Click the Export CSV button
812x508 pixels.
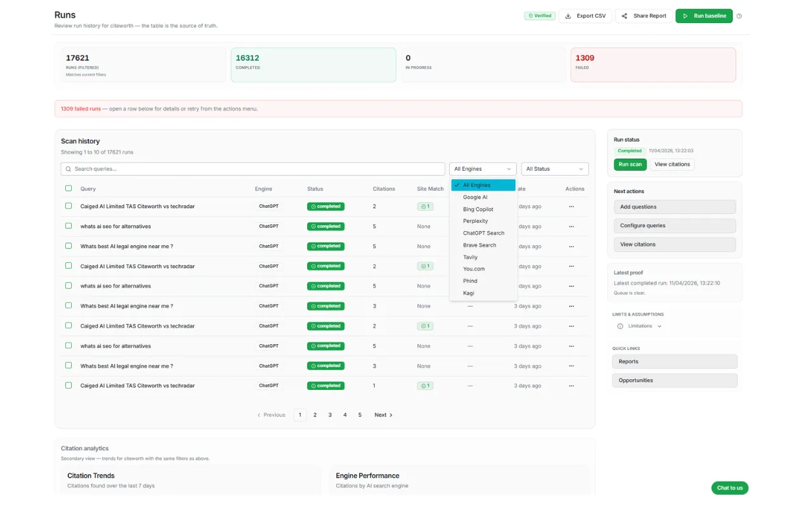click(585, 16)
